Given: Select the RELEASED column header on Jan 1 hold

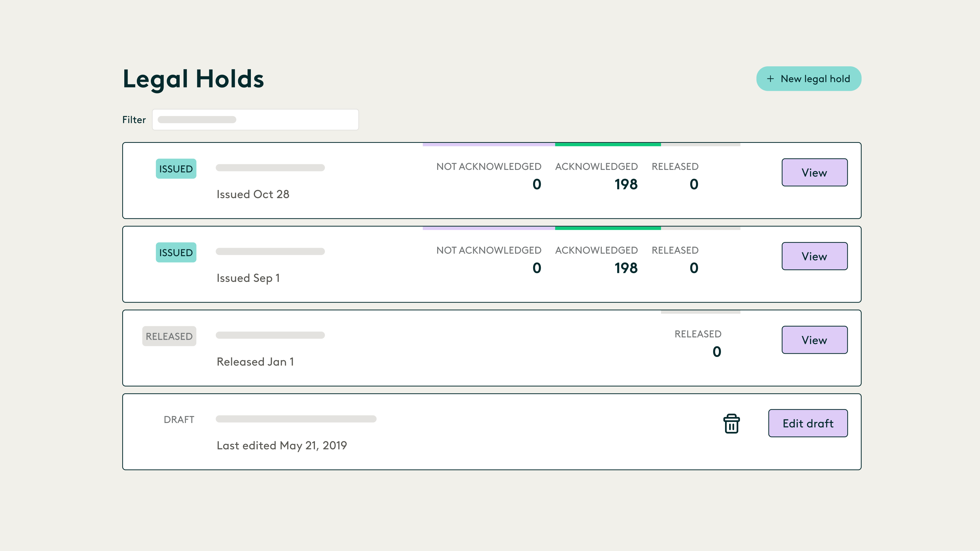Looking at the screenshot, I should click(x=698, y=334).
